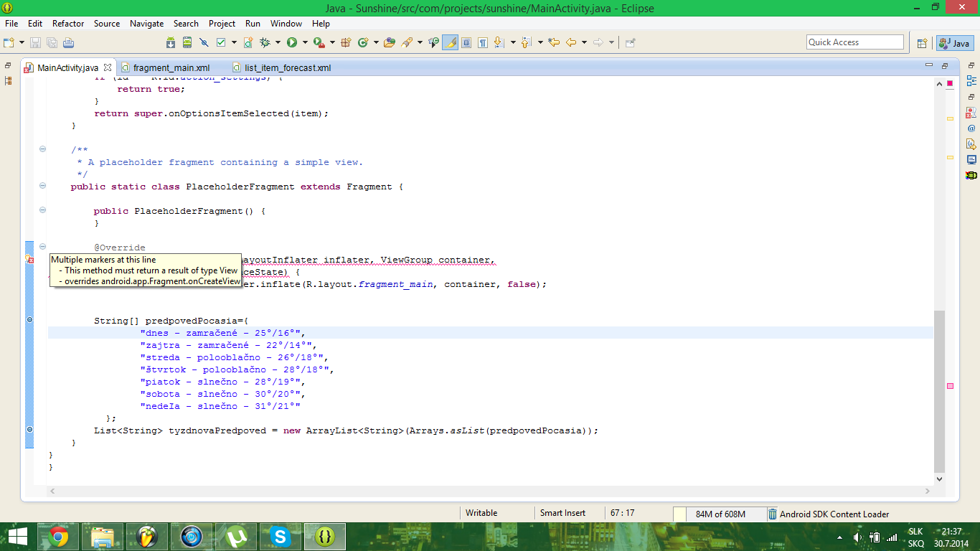Launch Debug with the bug icon
The image size is (980, 551).
tap(265, 43)
